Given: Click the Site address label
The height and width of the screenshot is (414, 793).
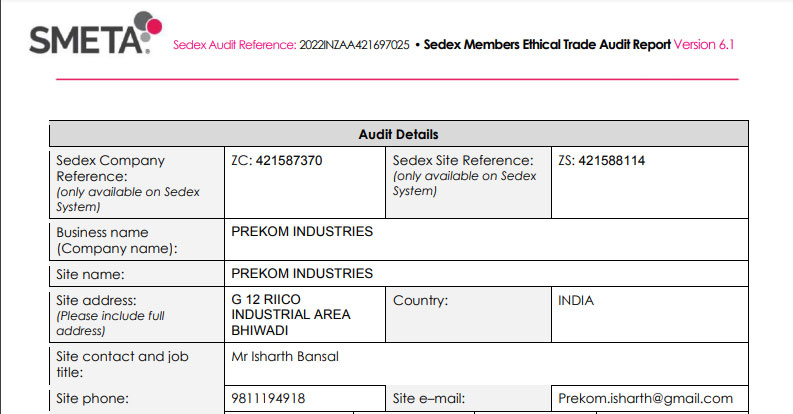Looking at the screenshot, I should click(95, 300).
